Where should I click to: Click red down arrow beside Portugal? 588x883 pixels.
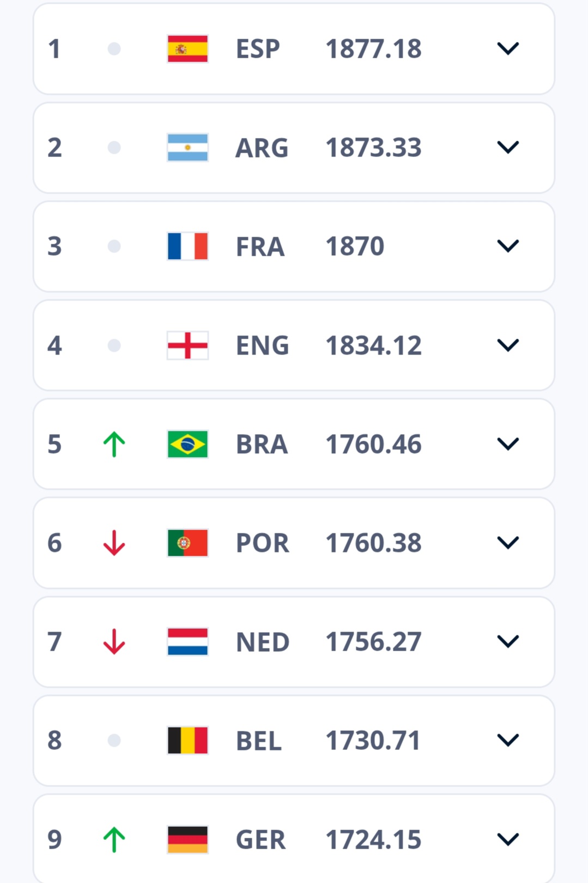pos(114,543)
